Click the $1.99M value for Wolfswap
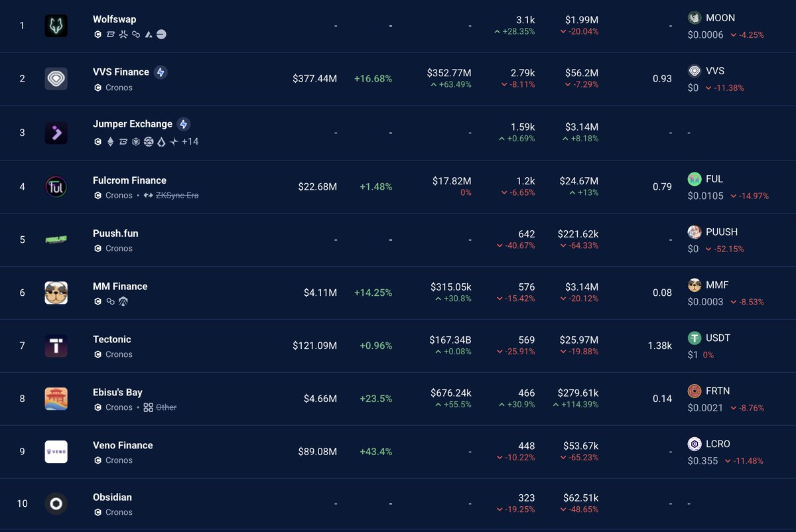Image resolution: width=796 pixels, height=532 pixels. pos(582,20)
